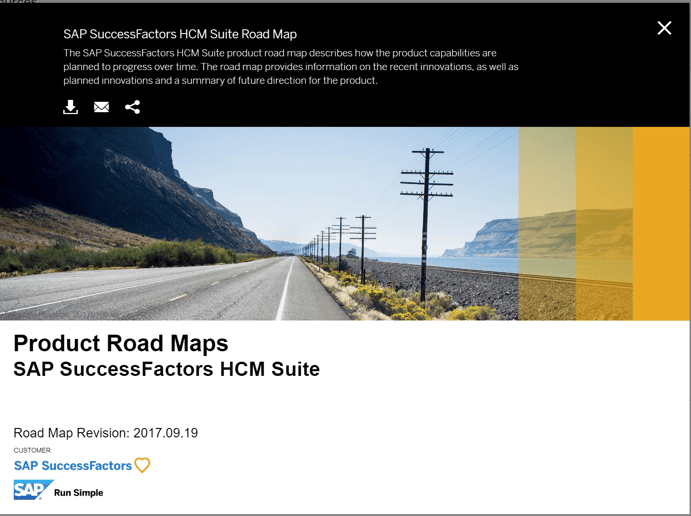Click the Product Road Maps heading

point(121,343)
